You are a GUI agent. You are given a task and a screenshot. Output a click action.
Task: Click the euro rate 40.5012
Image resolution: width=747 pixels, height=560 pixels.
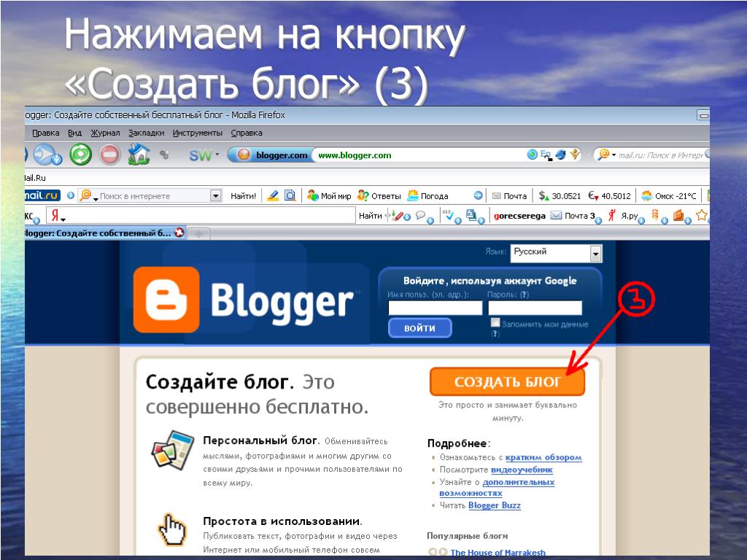coord(609,195)
